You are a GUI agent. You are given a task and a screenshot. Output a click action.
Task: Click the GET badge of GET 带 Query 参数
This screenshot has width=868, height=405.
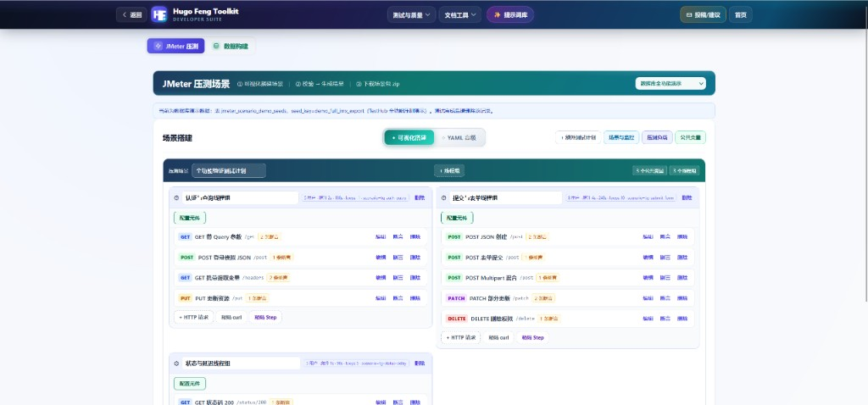coord(185,236)
